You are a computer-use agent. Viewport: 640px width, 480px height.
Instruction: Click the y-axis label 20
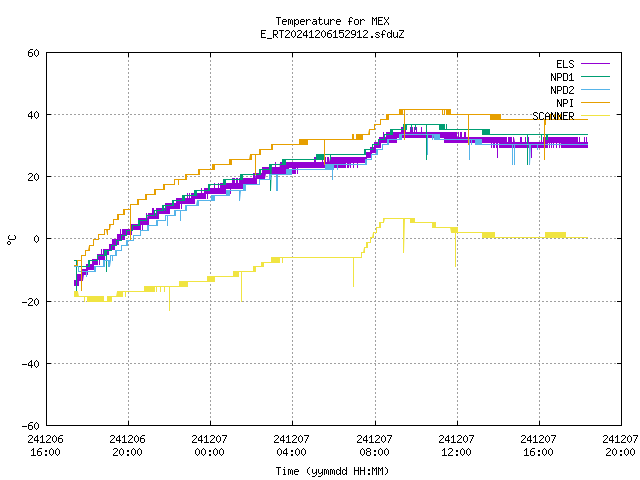point(33,177)
